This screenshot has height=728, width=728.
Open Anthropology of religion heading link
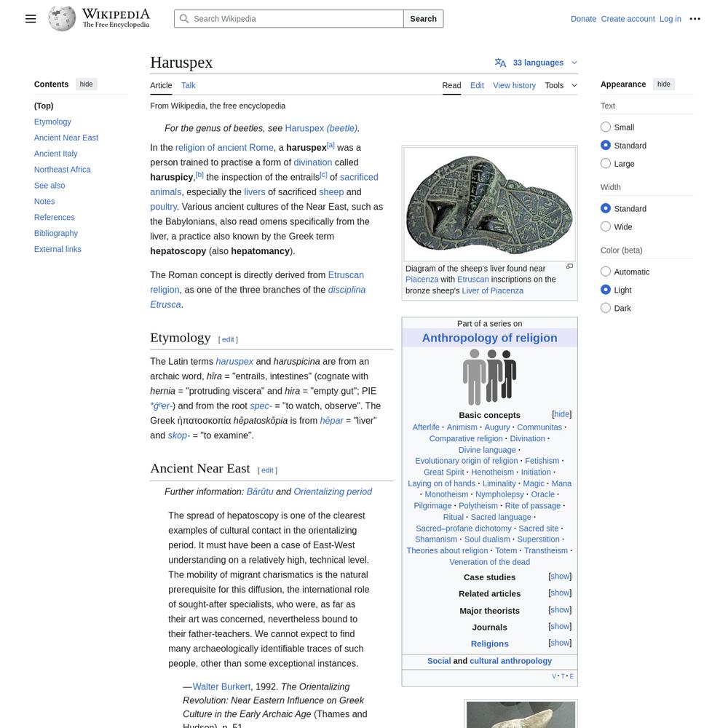(x=489, y=338)
